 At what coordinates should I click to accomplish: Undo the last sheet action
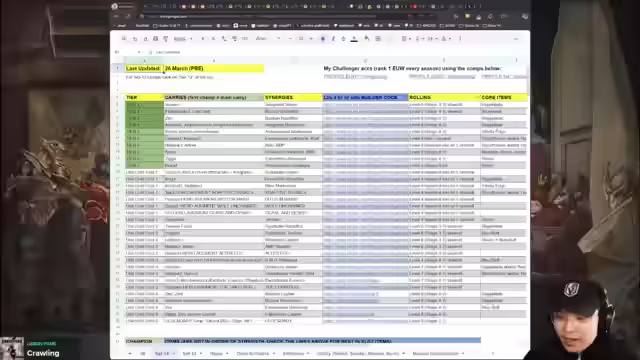pos(135,39)
